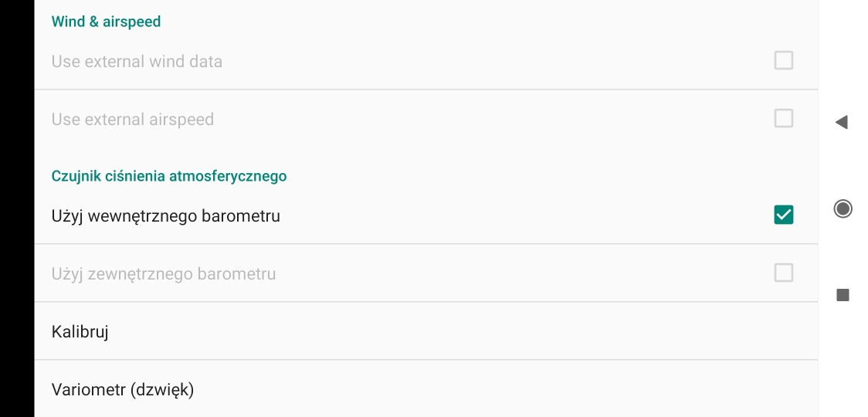Select the Użyj wewnętrznego barometru label
Image resolution: width=868 pixels, height=417 pixels.
click(165, 216)
